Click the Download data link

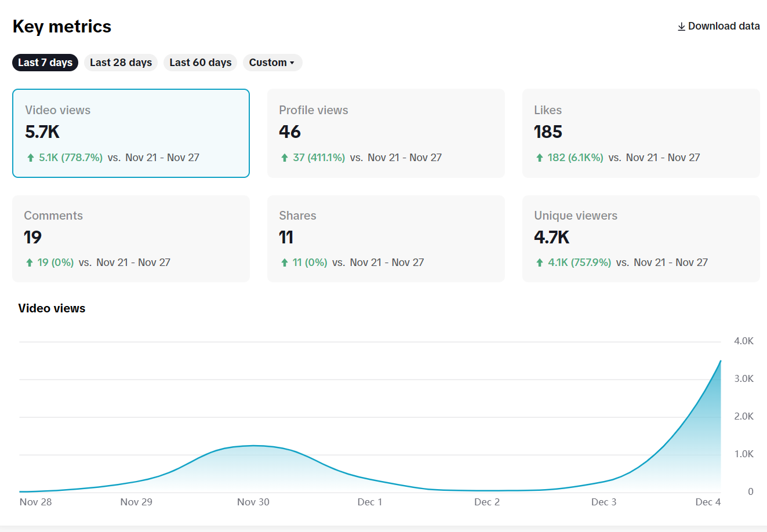(718, 26)
